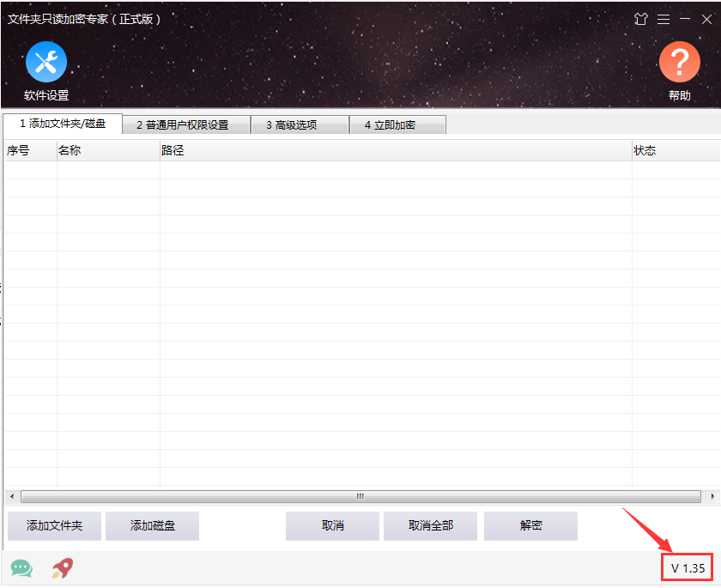Click the 帮助 label

(679, 95)
